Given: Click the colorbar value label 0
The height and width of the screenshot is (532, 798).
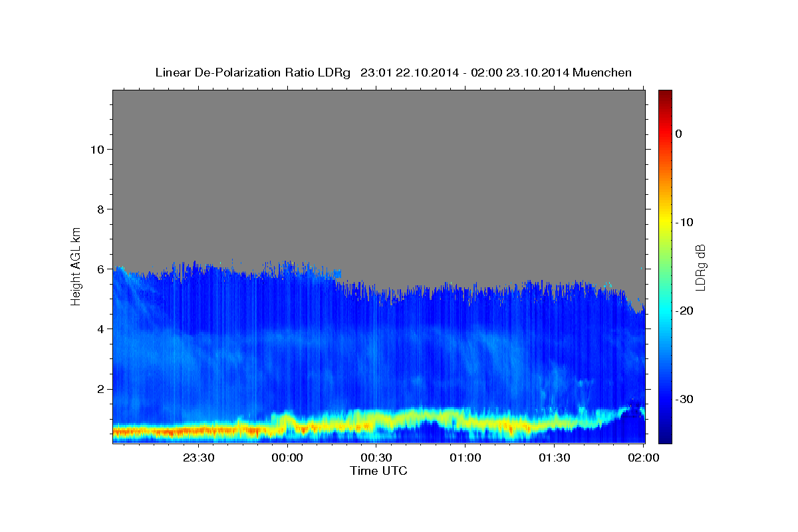Looking at the screenshot, I should 679,134.
